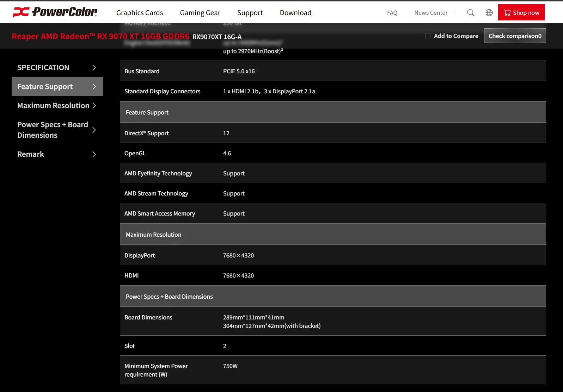Click the 304mm*127mm*42mm with bracket value

tap(272, 326)
